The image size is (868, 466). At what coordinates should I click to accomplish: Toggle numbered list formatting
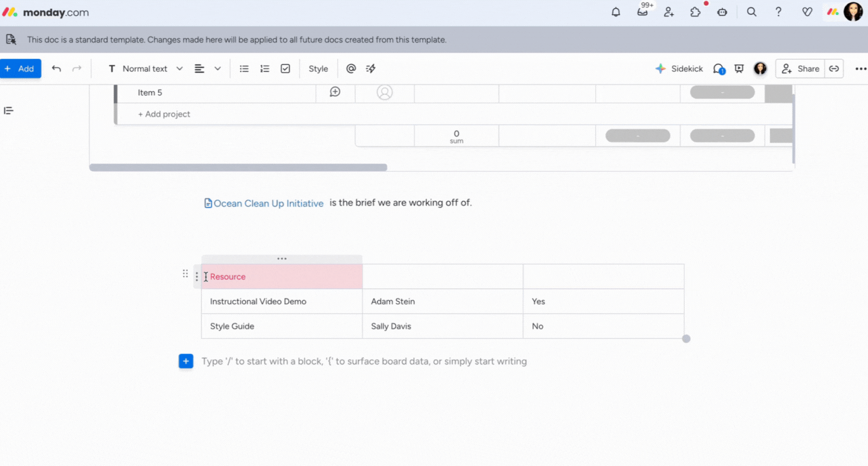coord(265,69)
